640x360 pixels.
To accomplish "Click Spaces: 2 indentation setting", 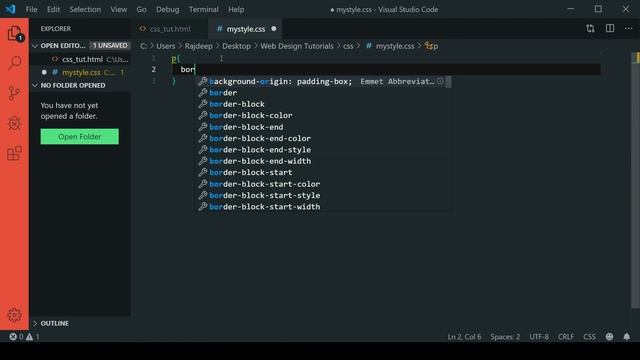I will [x=505, y=337].
